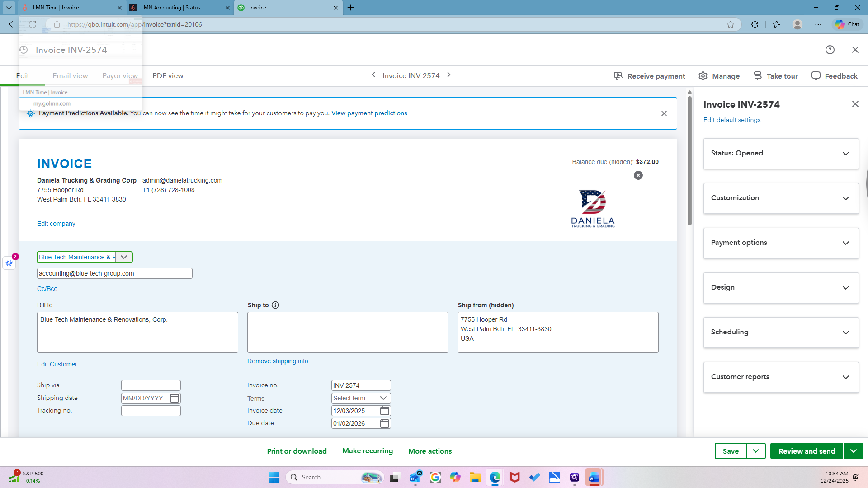Open File Explorer from taskbar

click(x=475, y=477)
